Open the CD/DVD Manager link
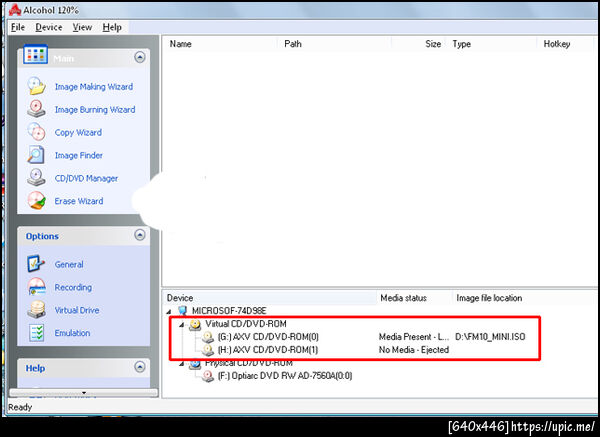 [x=86, y=178]
